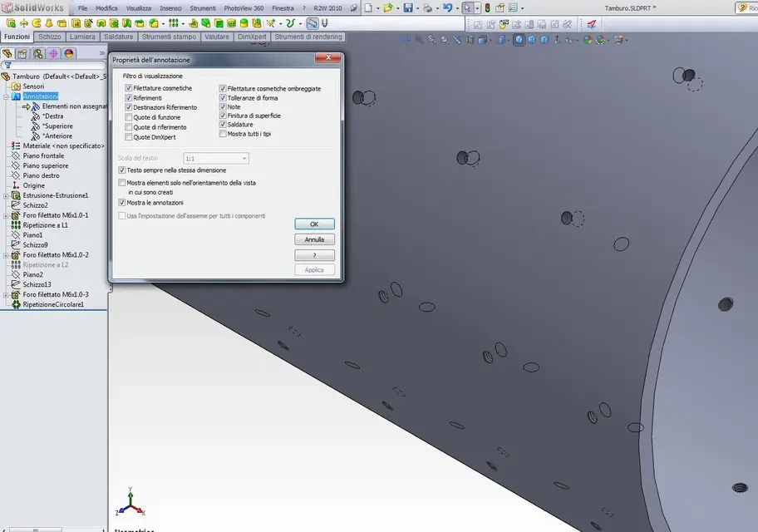Viewport: 758px width, 532px height.
Task: Open the DimXpertManager crosshair tab icon
Action: point(53,53)
